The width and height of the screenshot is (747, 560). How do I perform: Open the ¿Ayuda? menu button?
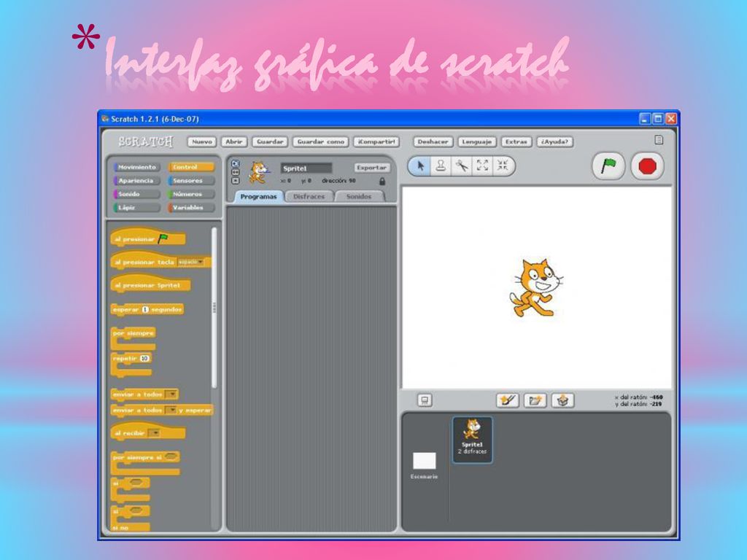pos(555,142)
